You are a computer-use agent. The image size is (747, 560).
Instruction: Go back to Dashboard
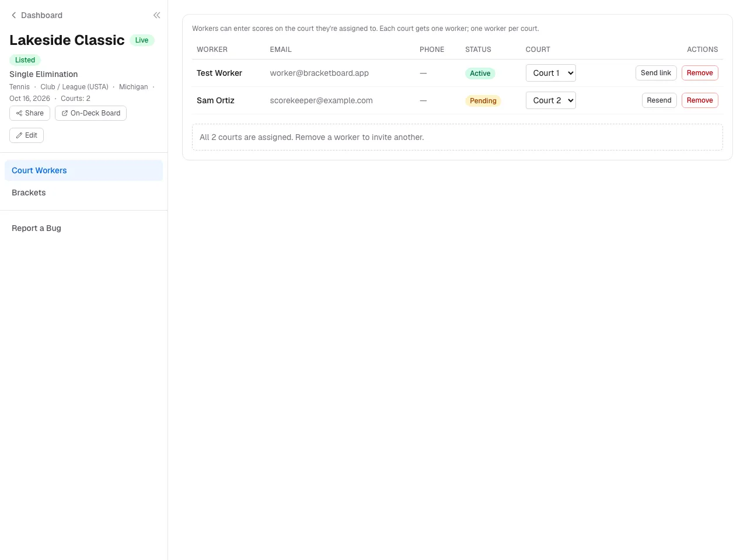[37, 15]
